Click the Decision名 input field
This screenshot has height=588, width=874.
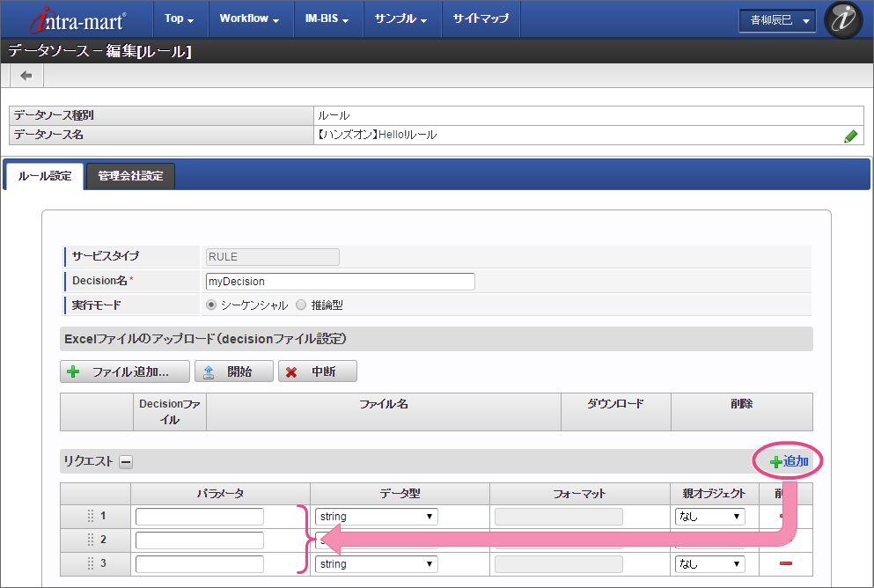pyautogui.click(x=339, y=282)
